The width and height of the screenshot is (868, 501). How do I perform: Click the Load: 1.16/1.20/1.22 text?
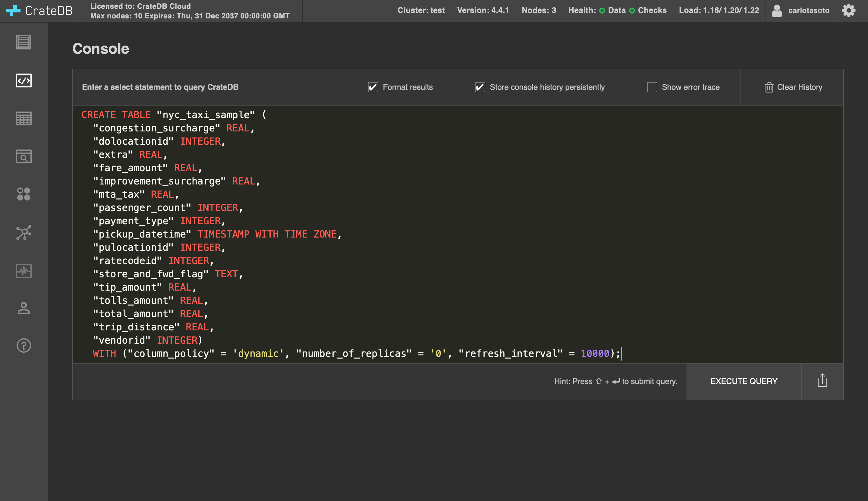click(x=719, y=10)
